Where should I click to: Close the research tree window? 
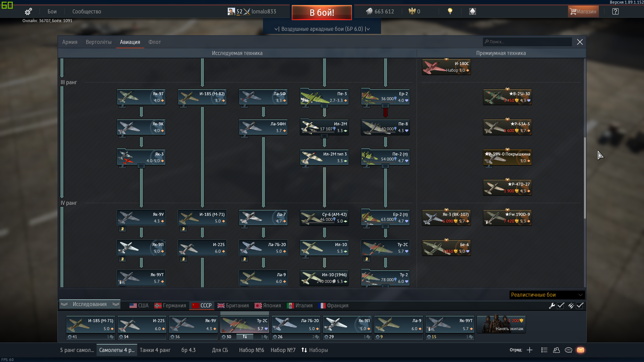pyautogui.click(x=580, y=42)
